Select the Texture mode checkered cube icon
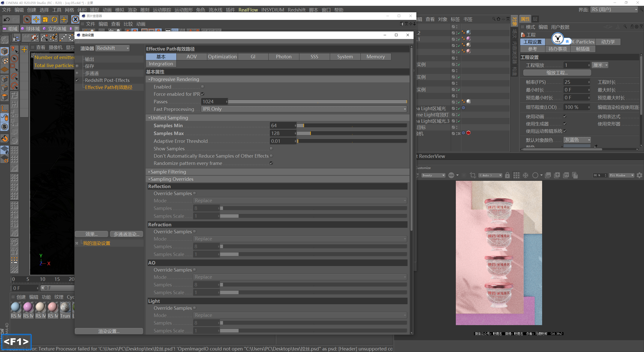644x352 pixels. pos(5,60)
